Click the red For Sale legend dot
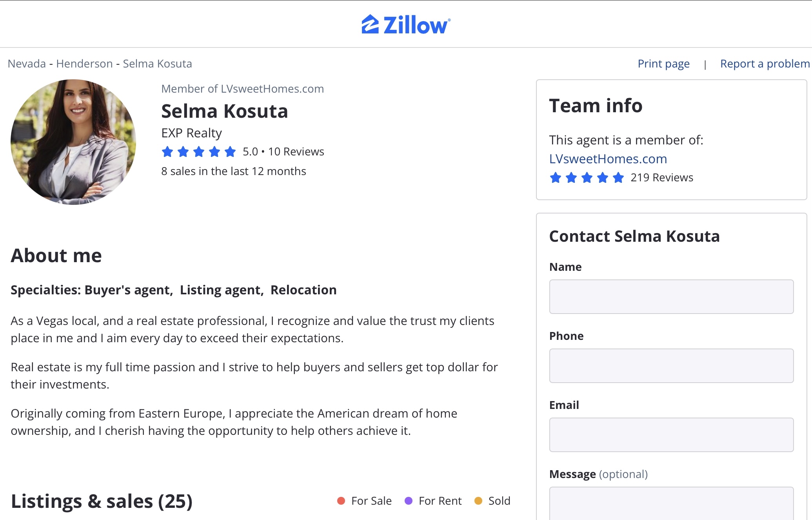This screenshot has width=812, height=520. pyautogui.click(x=341, y=501)
